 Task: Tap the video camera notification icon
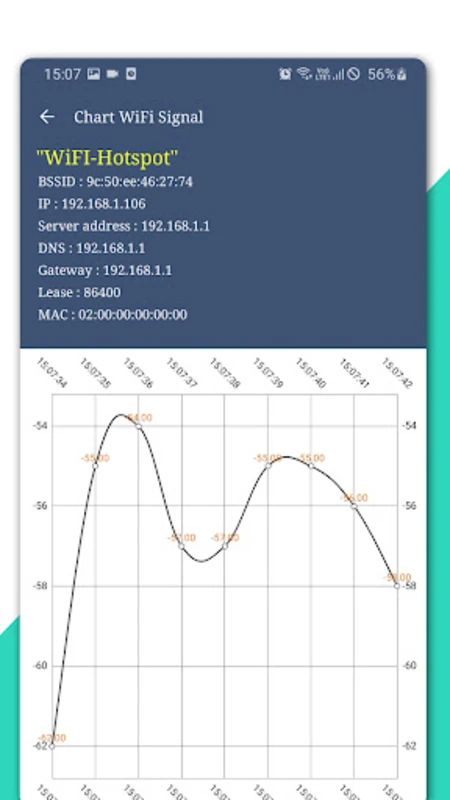click(x=112, y=74)
